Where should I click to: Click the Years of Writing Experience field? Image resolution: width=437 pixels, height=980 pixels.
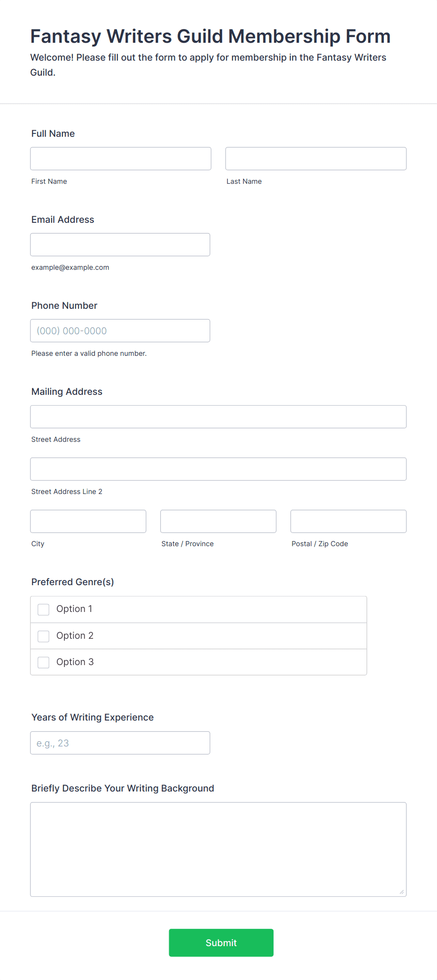[120, 743]
